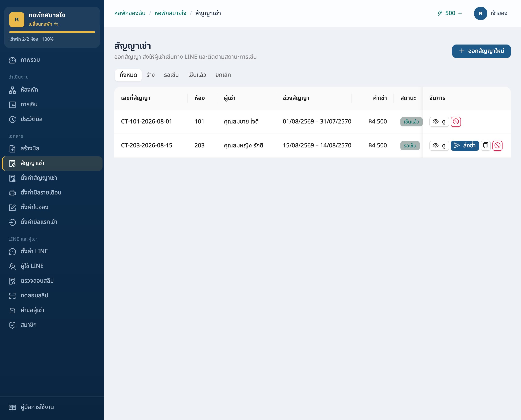
Task: Switch to the รอเซ็น tab
Action: pyautogui.click(x=171, y=75)
